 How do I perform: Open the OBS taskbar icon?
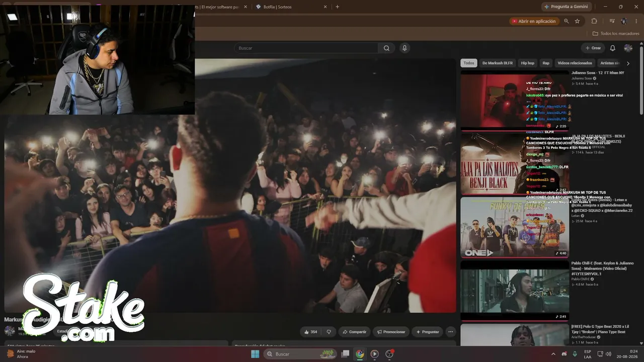click(x=389, y=354)
